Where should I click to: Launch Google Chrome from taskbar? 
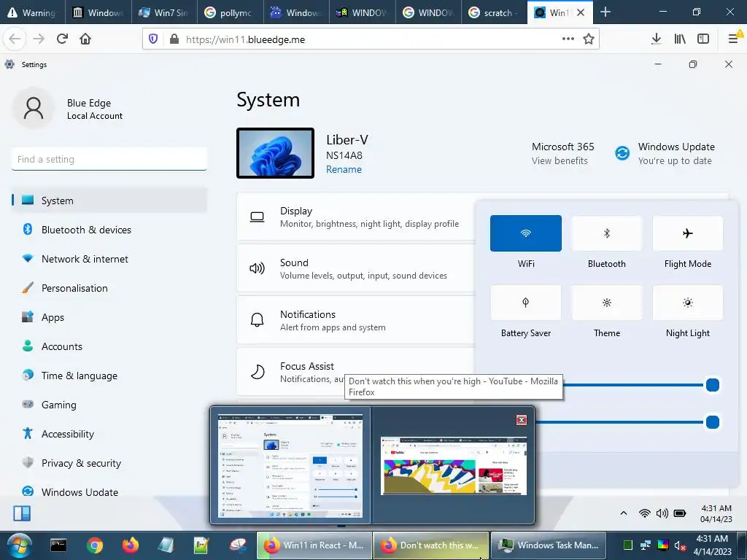pyautogui.click(x=95, y=545)
